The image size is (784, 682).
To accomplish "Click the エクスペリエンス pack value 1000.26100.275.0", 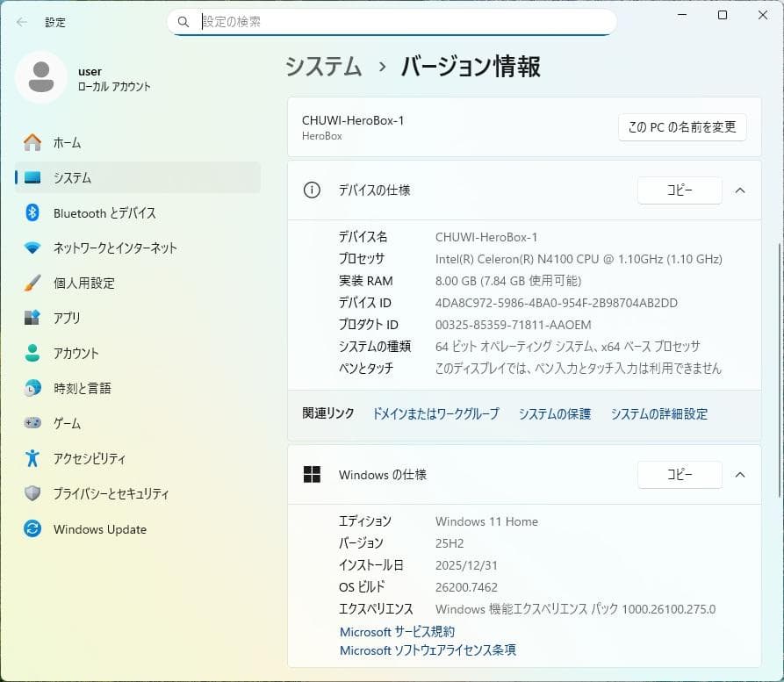I will tap(575, 609).
